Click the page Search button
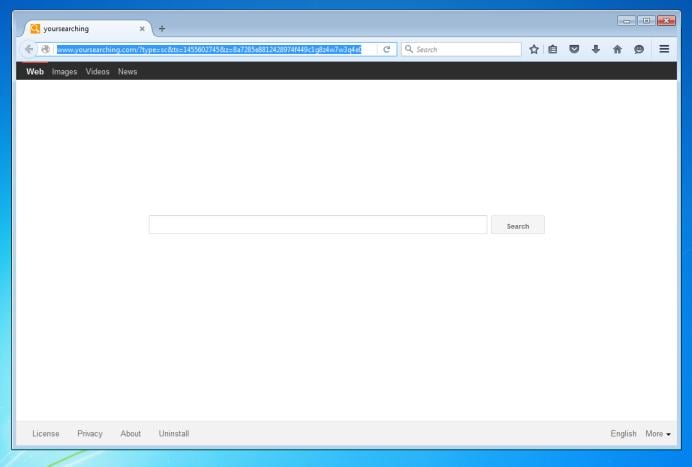Screen dimensions: 692x467 click(518, 225)
